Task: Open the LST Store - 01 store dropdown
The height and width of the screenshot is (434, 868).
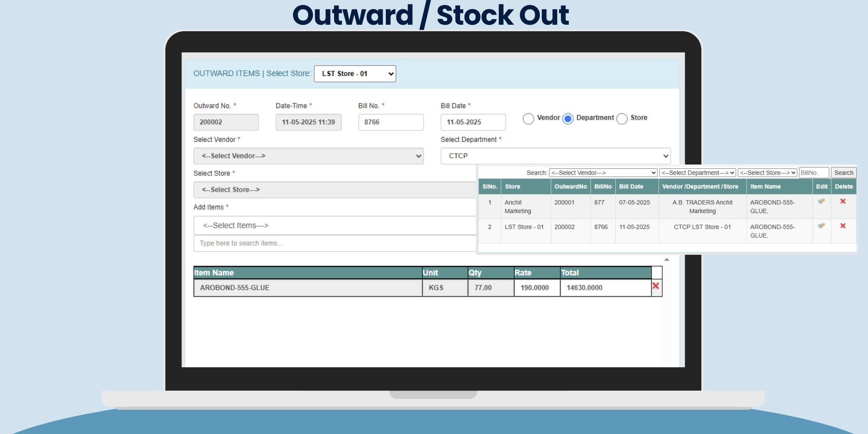Action: coord(355,74)
